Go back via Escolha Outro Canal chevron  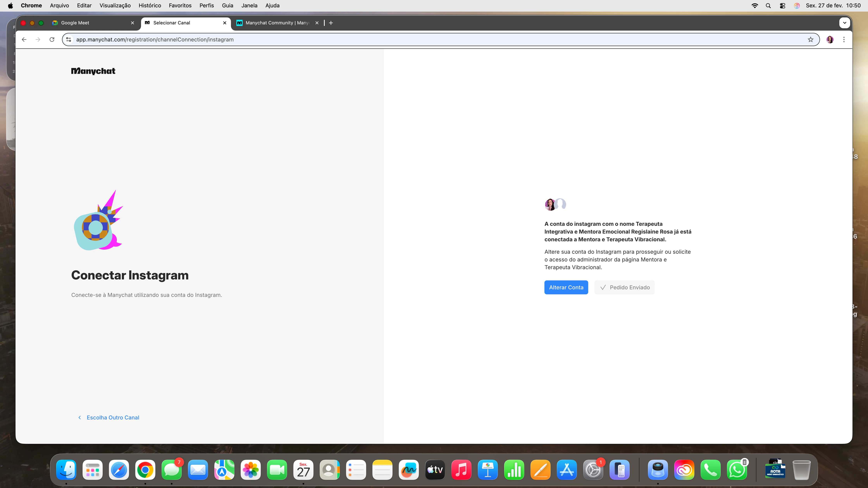tap(79, 418)
